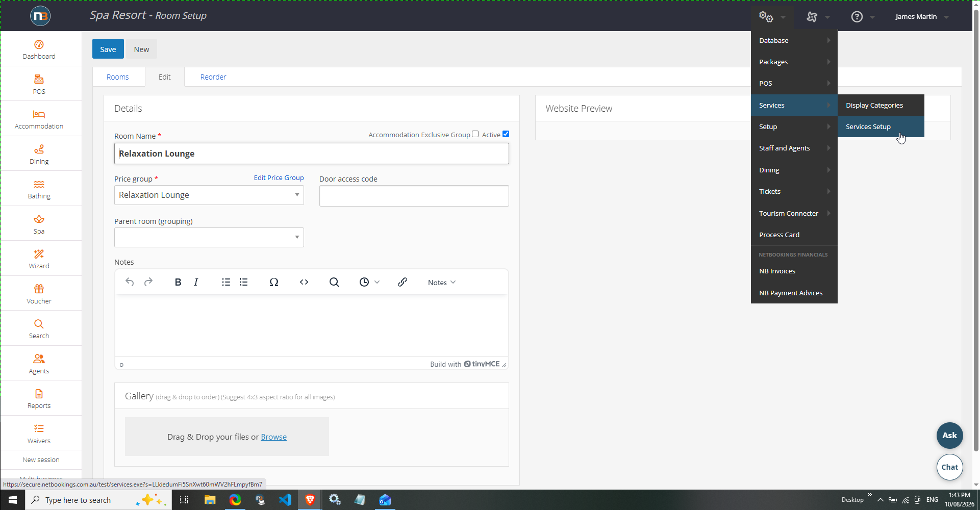Click the New button
980x510 pixels.
click(141, 49)
